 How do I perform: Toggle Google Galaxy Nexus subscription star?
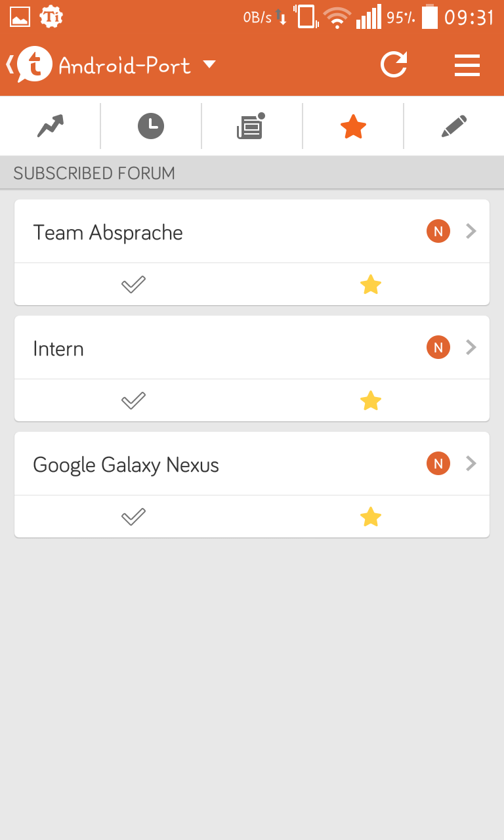(x=371, y=517)
